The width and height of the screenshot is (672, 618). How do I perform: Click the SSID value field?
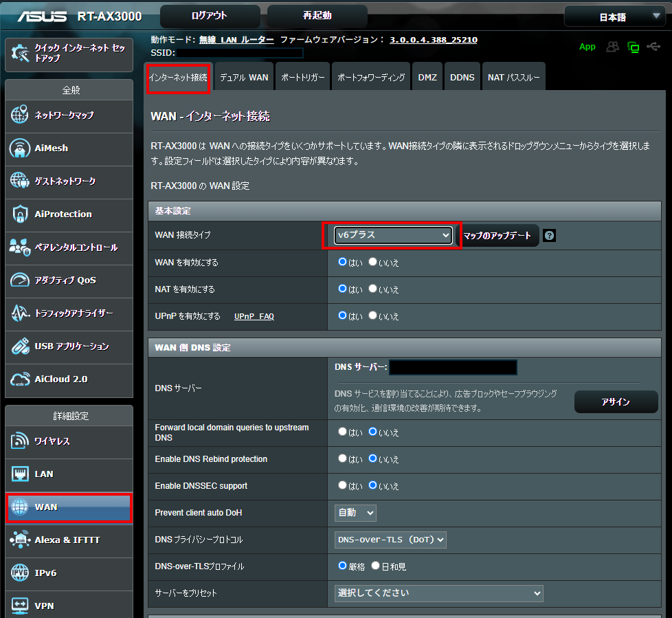[x=240, y=53]
